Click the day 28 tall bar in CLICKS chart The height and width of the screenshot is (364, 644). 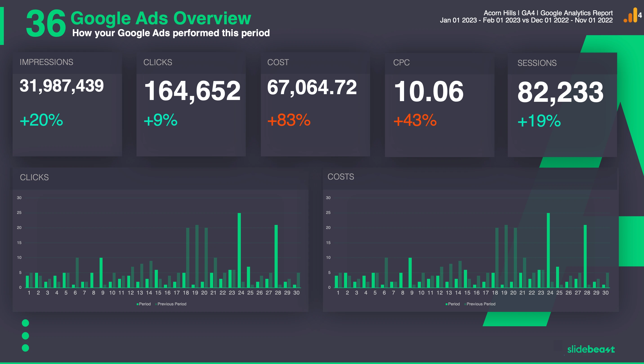point(276,256)
